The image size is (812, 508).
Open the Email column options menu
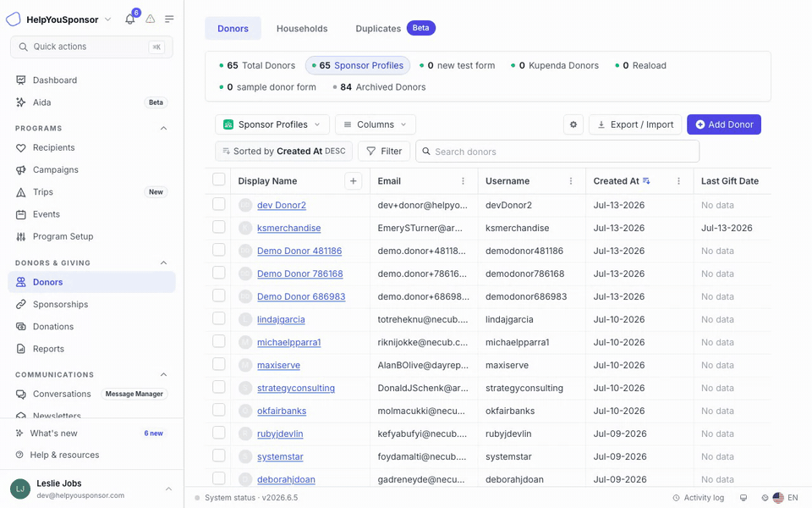click(x=463, y=181)
